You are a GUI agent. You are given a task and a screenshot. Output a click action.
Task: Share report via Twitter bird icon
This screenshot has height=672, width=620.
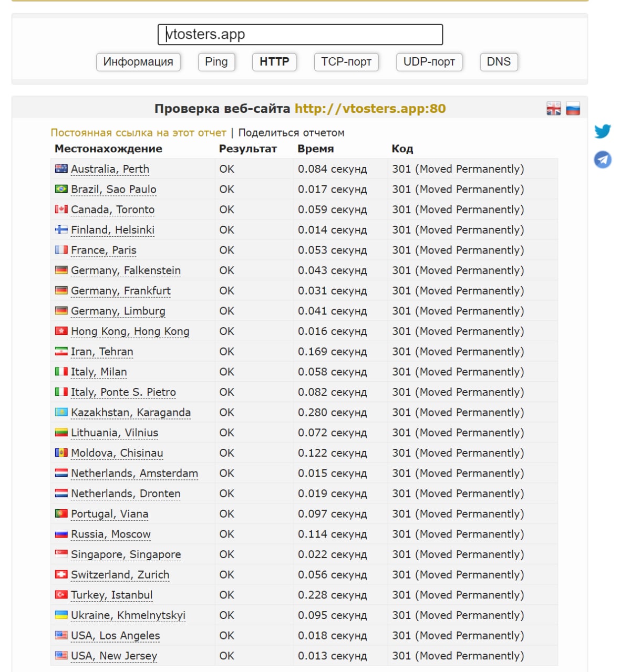[x=603, y=131]
